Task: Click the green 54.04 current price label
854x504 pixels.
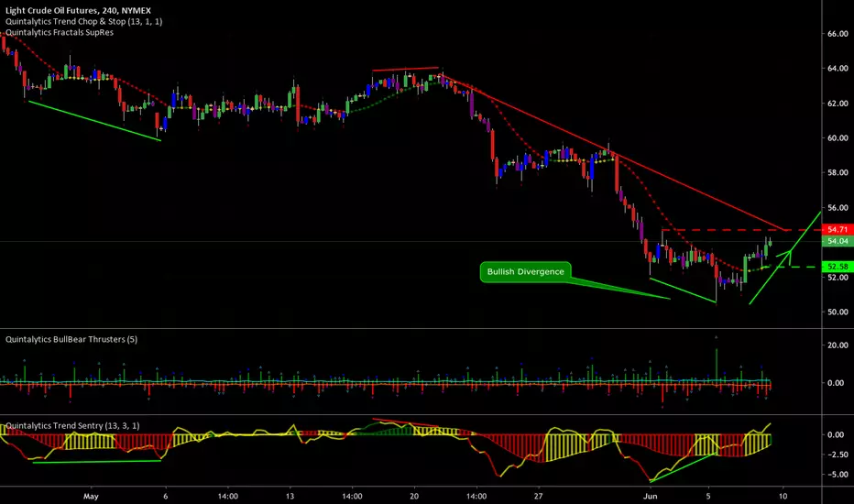Action: tap(838, 241)
